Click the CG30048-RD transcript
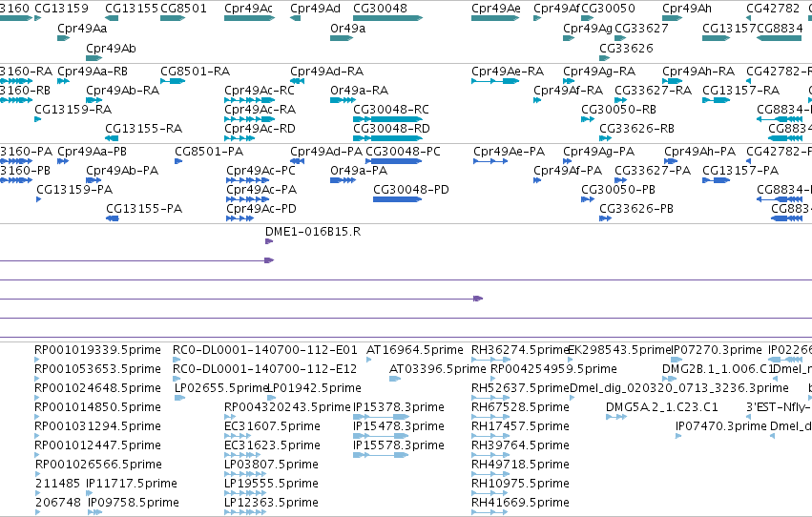Viewport: 812px width, 517px height. click(x=387, y=138)
